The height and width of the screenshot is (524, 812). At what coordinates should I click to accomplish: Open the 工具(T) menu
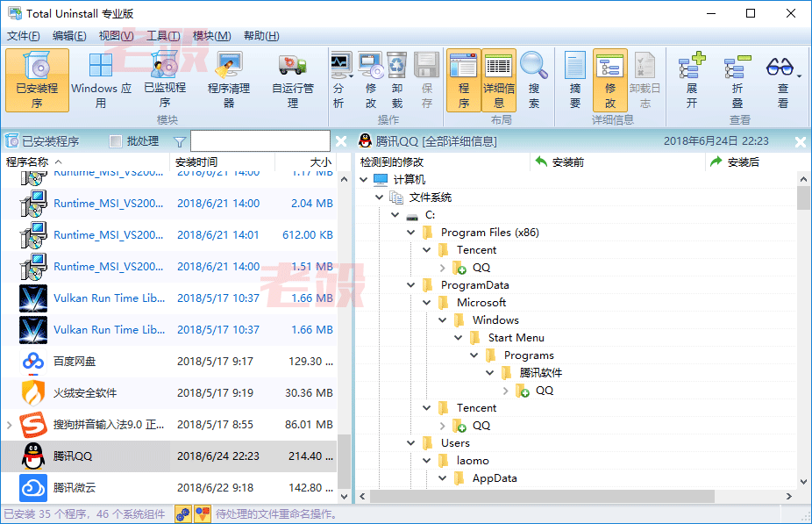(x=163, y=36)
